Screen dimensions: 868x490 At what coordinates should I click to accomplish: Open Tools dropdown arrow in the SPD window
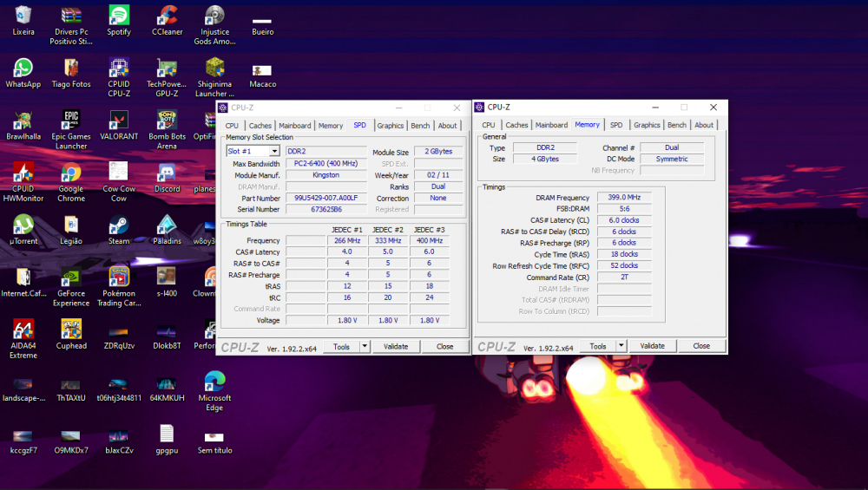pyautogui.click(x=365, y=346)
